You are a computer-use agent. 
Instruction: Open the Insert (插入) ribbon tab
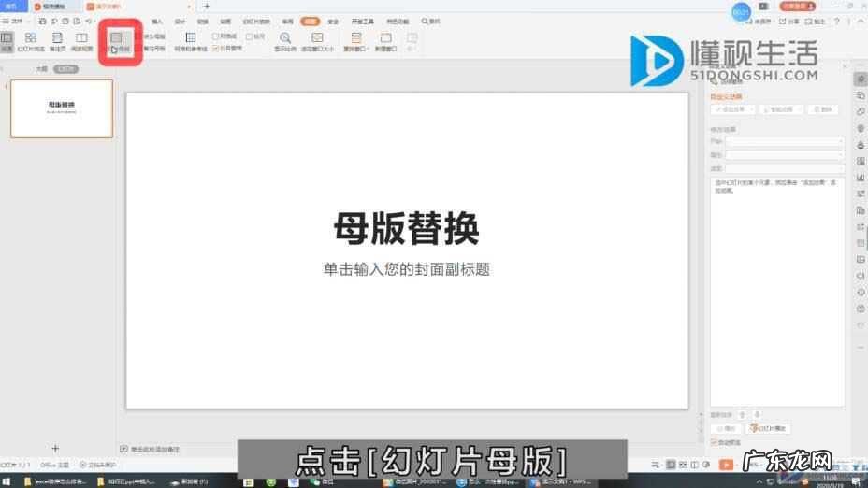pos(156,21)
